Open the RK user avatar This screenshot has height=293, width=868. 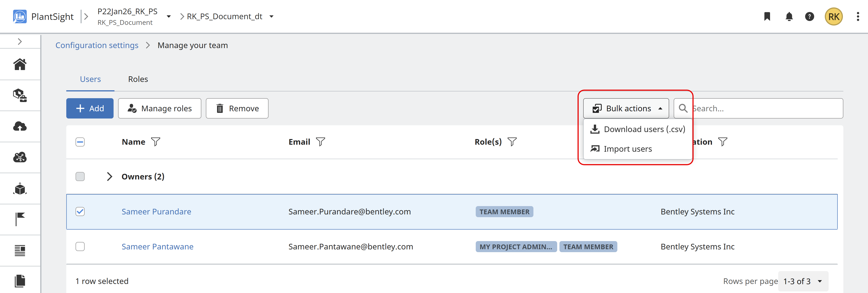coord(833,17)
